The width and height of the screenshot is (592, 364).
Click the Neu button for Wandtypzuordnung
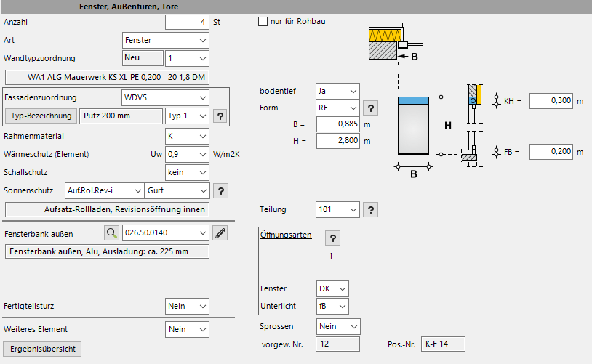click(143, 57)
